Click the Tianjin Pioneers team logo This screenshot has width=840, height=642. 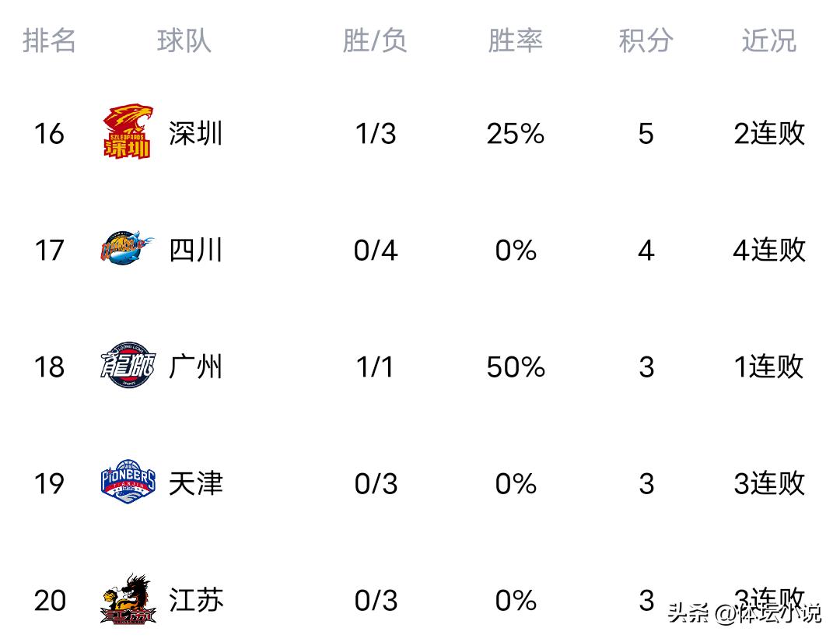click(128, 483)
